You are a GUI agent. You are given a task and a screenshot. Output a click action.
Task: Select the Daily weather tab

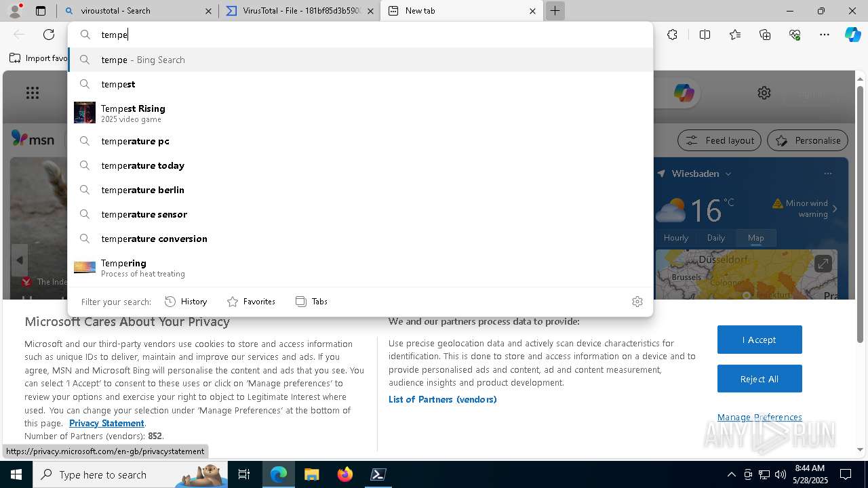point(716,238)
